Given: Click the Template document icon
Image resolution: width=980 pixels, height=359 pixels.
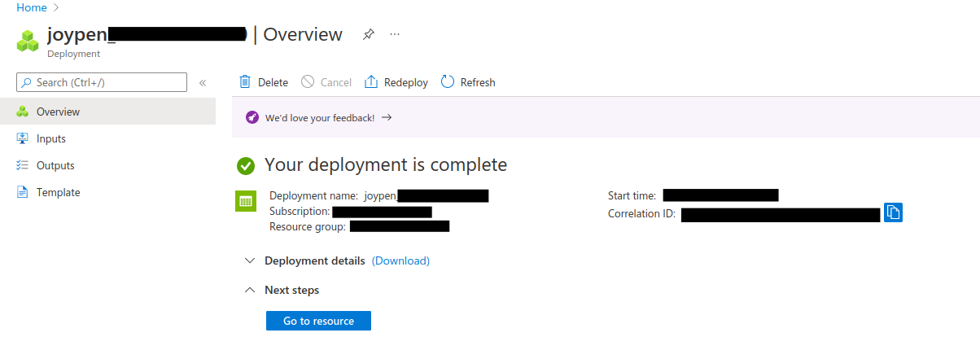Looking at the screenshot, I should point(22,192).
